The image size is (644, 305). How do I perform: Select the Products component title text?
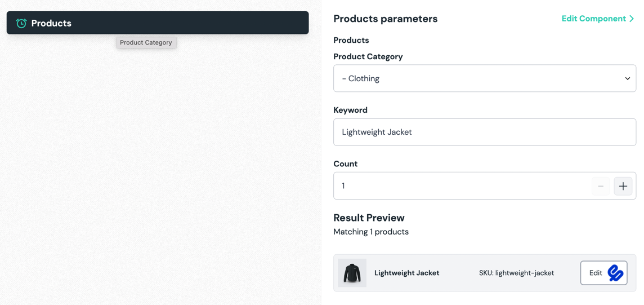pyautogui.click(x=51, y=23)
